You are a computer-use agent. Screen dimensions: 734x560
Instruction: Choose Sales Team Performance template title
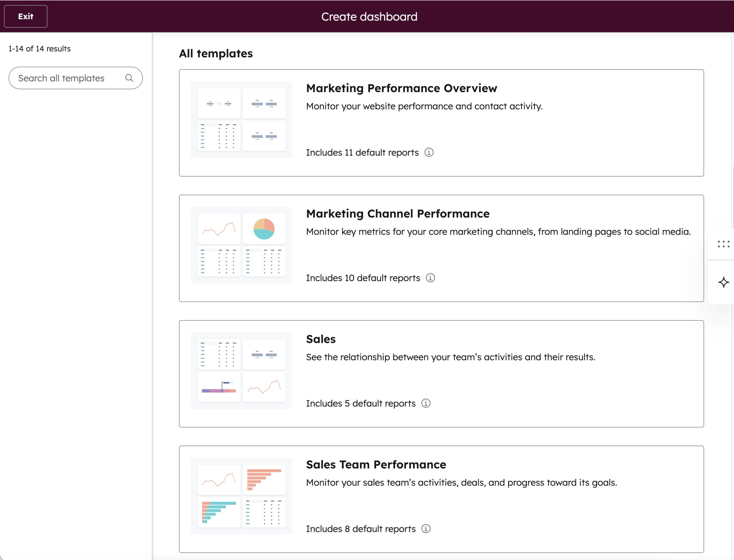coord(376,464)
